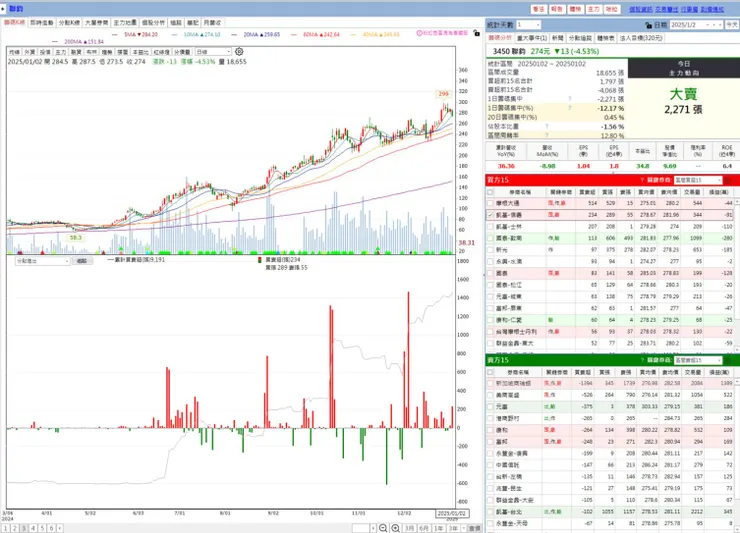
Task: Open the 重大事件(1) tab
Action: [532, 38]
